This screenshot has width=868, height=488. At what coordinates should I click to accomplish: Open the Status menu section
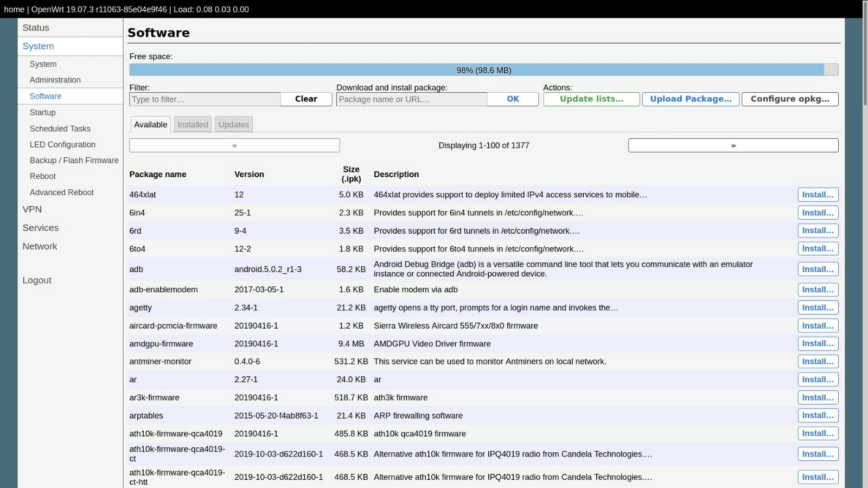point(36,28)
